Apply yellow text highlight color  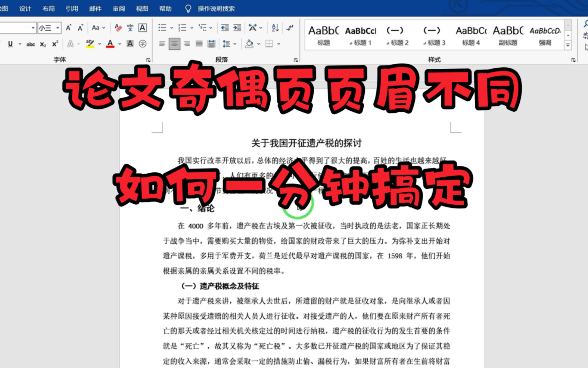click(x=90, y=44)
